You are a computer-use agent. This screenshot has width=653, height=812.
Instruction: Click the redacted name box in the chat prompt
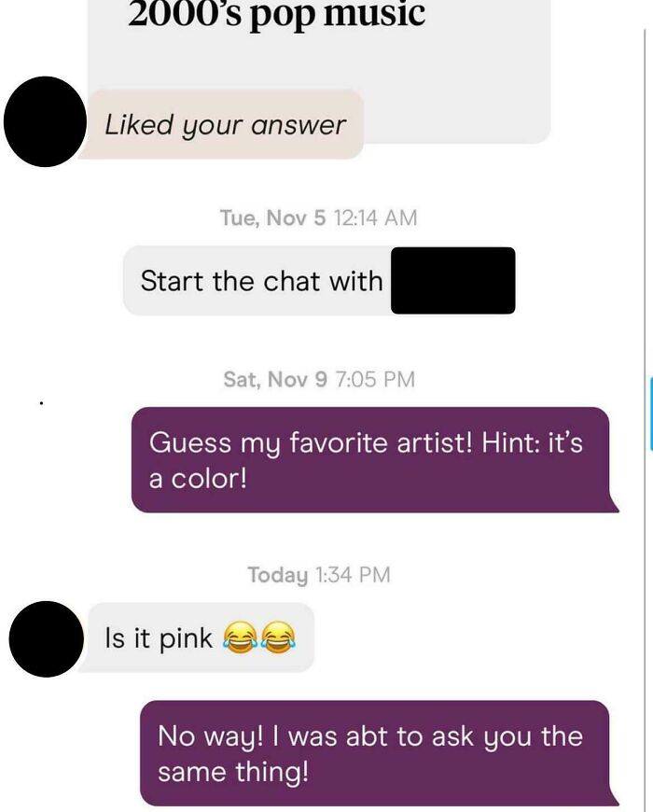click(454, 280)
